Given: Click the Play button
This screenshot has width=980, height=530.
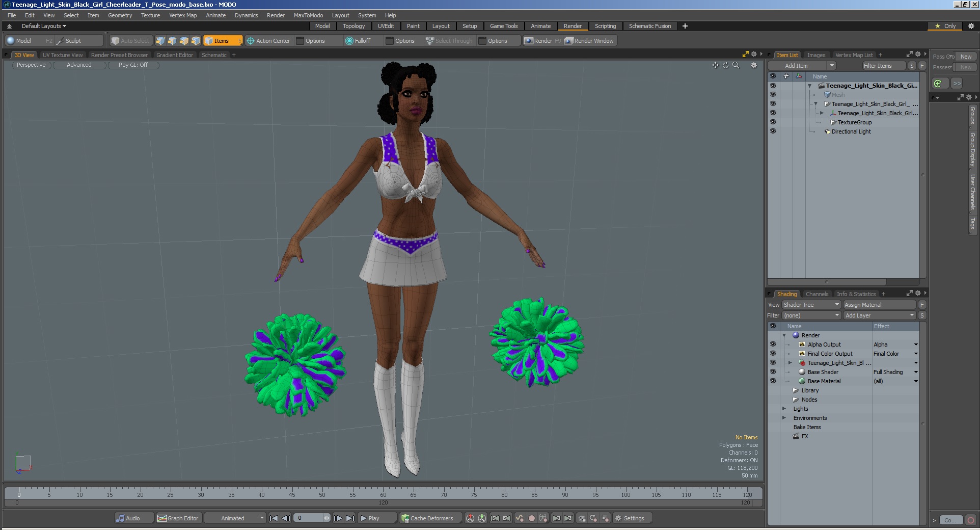Looking at the screenshot, I should coord(377,518).
